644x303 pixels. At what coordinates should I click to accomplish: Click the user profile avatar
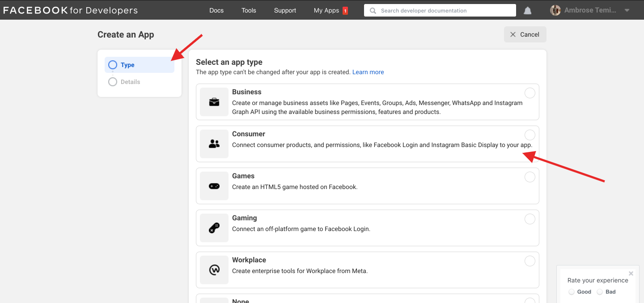coord(555,10)
